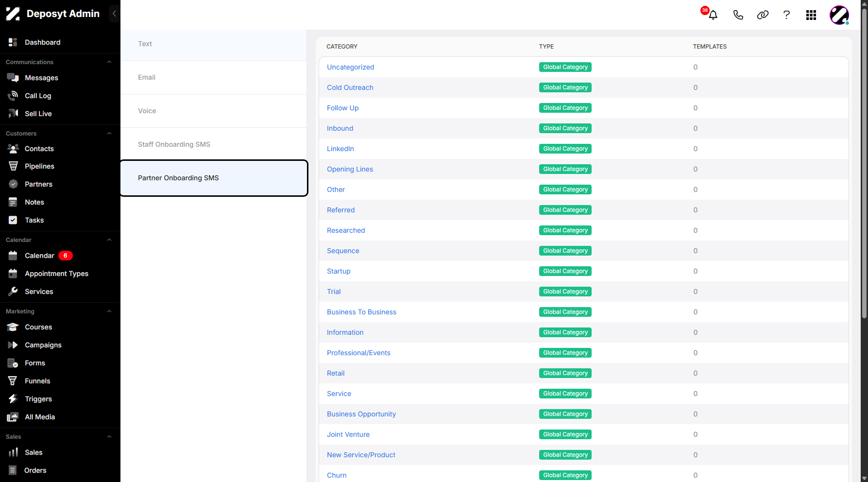Open the Uncategorized category link
Viewport: 868px width, 482px height.
pyautogui.click(x=350, y=67)
